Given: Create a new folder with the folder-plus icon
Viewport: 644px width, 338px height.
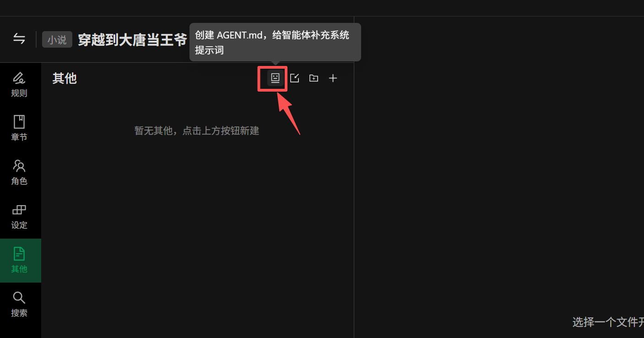Looking at the screenshot, I should coord(314,78).
